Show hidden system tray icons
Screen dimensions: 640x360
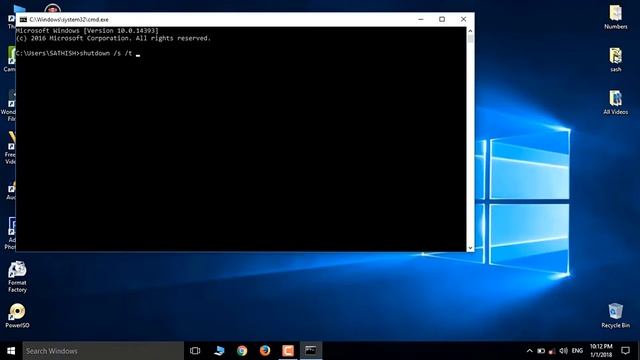[x=529, y=351]
